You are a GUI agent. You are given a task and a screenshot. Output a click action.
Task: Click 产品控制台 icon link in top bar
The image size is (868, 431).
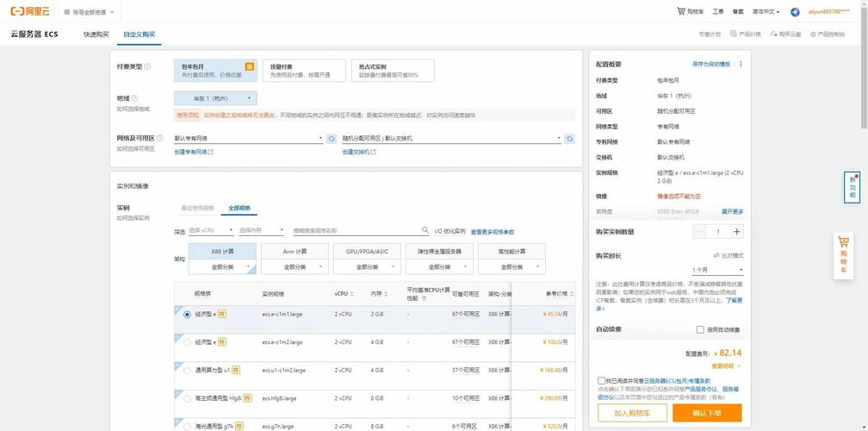coord(828,34)
